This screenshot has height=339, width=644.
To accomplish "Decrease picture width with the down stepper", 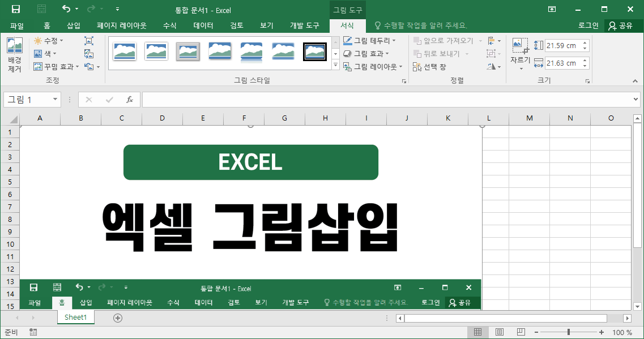I will coord(585,66).
